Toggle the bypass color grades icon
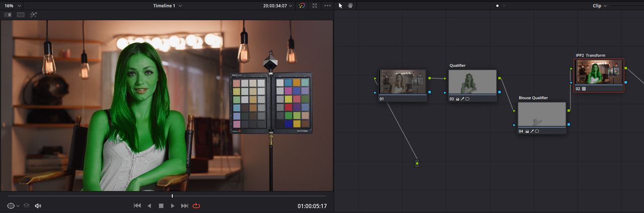This screenshot has width=644, height=213. (302, 6)
